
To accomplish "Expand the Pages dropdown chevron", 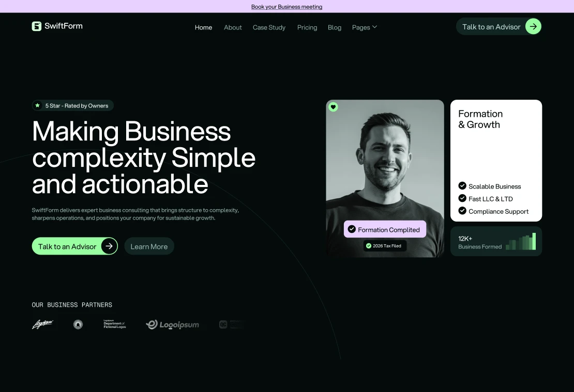I will (x=374, y=27).
